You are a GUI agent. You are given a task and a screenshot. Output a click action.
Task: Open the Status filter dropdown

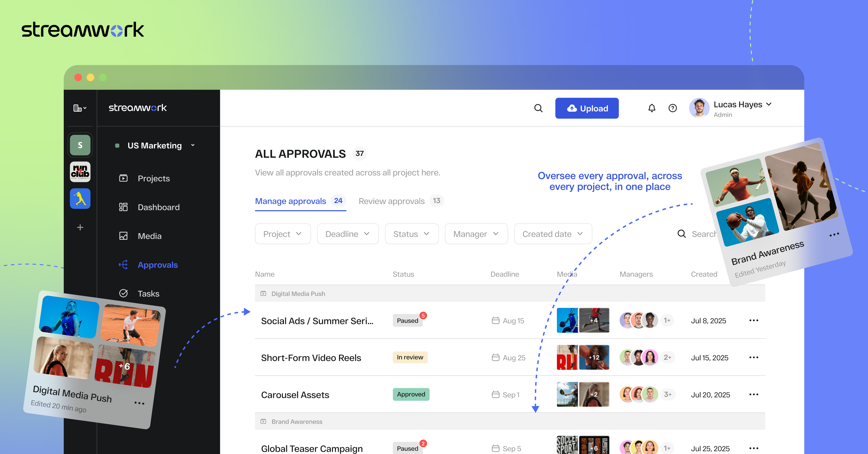pos(411,234)
